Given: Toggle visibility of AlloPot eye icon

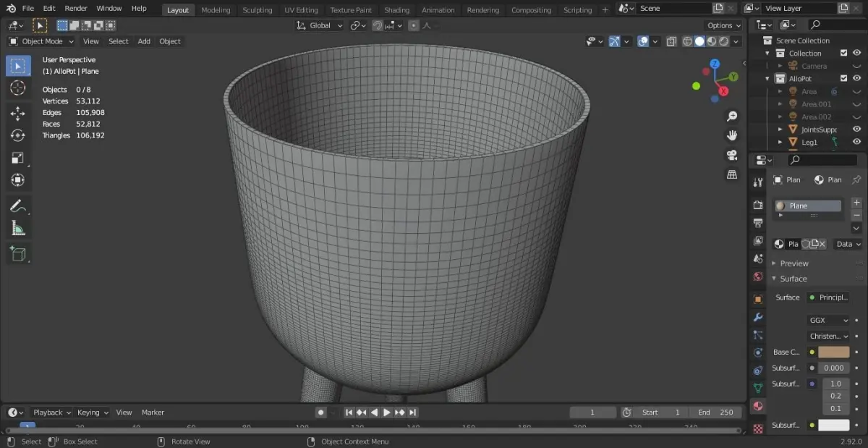Looking at the screenshot, I should click(856, 78).
